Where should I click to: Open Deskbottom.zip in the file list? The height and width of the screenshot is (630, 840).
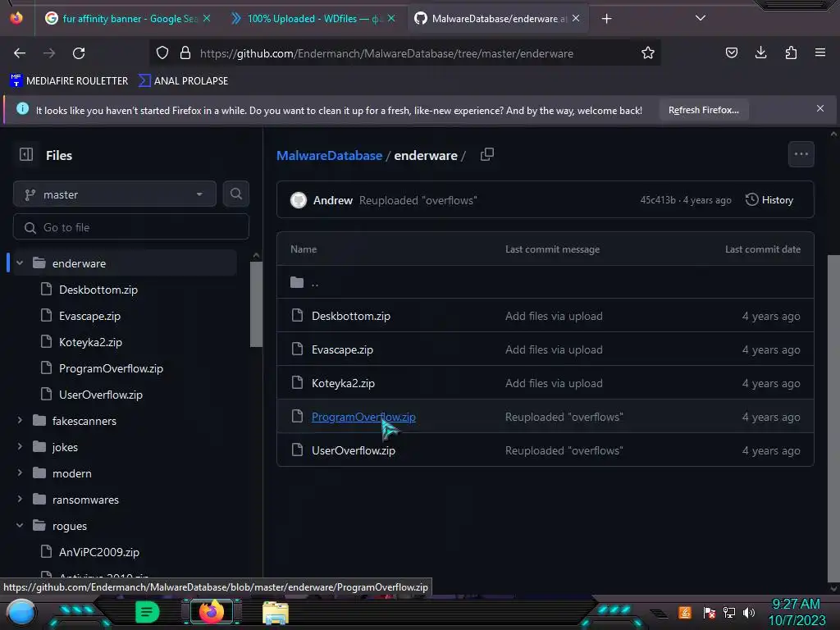pos(351,316)
